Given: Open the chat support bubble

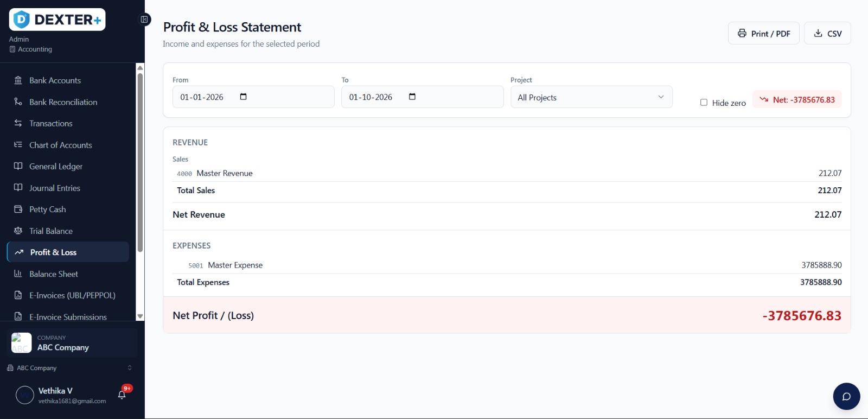Looking at the screenshot, I should 846,396.
